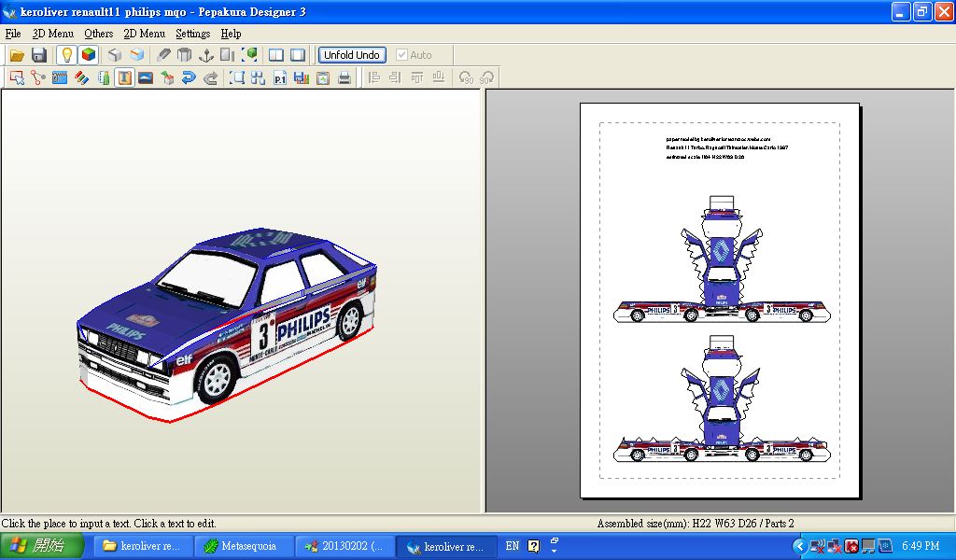Click the Save floppy disk icon
Screen dimensions: 956x560
[x=39, y=55]
